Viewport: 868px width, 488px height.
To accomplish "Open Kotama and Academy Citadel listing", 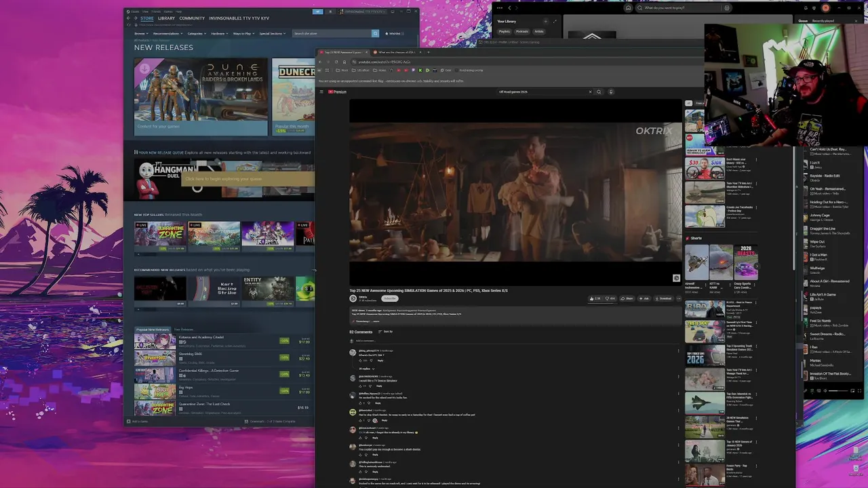I will (222, 341).
